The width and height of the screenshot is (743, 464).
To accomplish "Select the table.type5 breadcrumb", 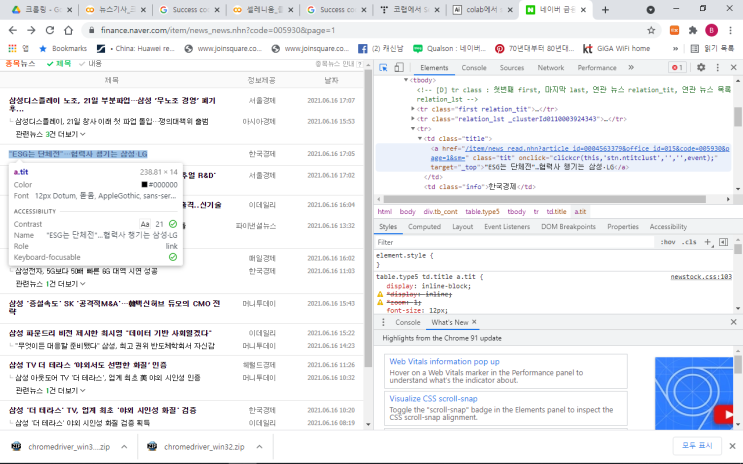I will pos(482,212).
